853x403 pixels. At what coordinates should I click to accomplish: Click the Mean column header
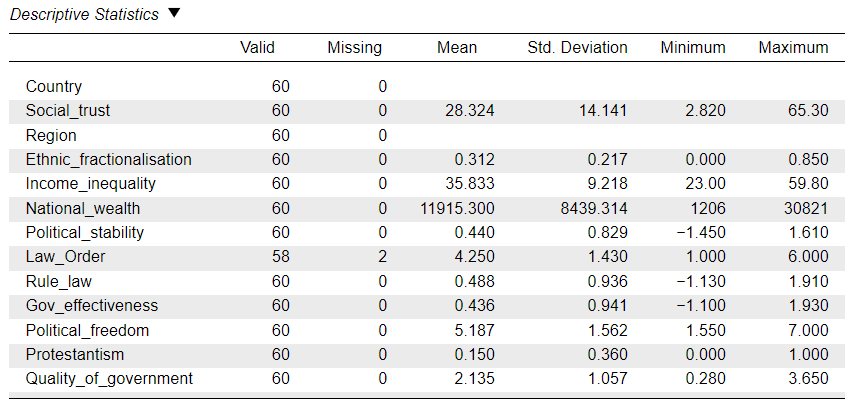point(457,47)
